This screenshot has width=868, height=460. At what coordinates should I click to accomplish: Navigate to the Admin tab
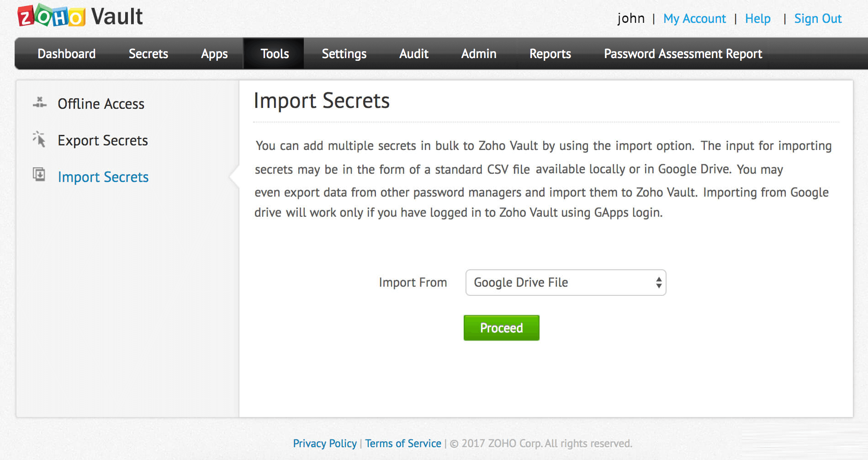[479, 54]
